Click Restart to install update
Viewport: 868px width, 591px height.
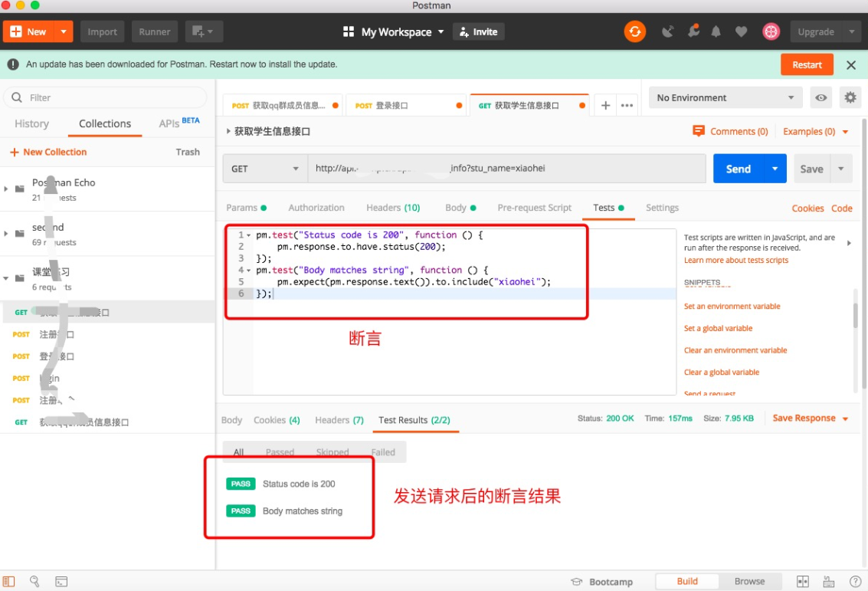pyautogui.click(x=807, y=65)
